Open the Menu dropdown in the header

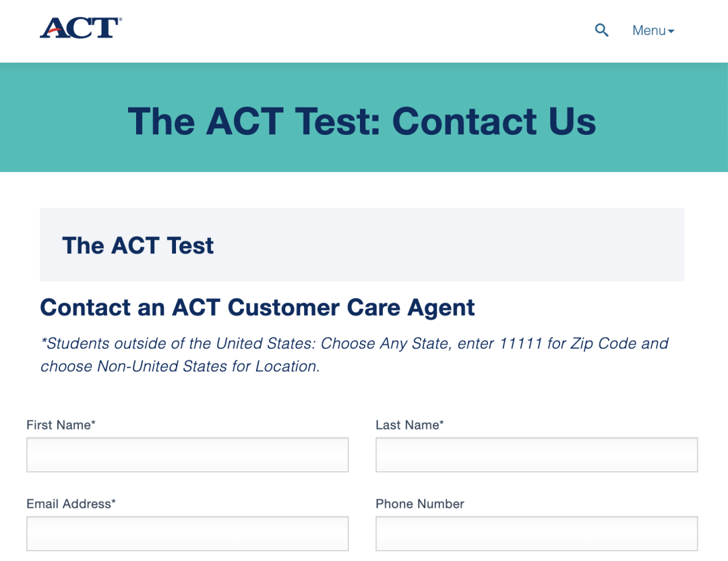(x=653, y=30)
